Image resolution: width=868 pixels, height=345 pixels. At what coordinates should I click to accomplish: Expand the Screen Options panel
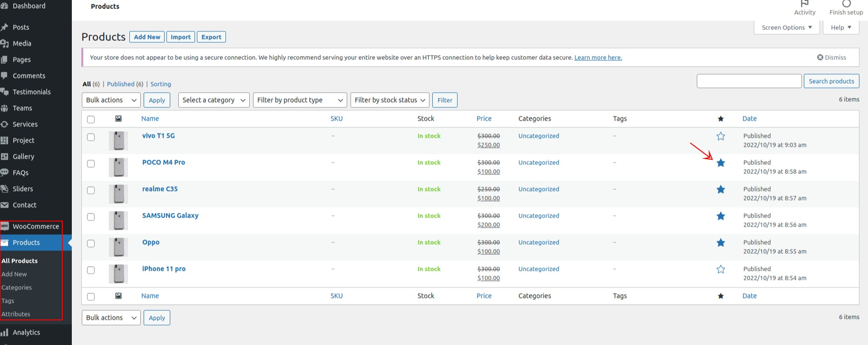(787, 28)
